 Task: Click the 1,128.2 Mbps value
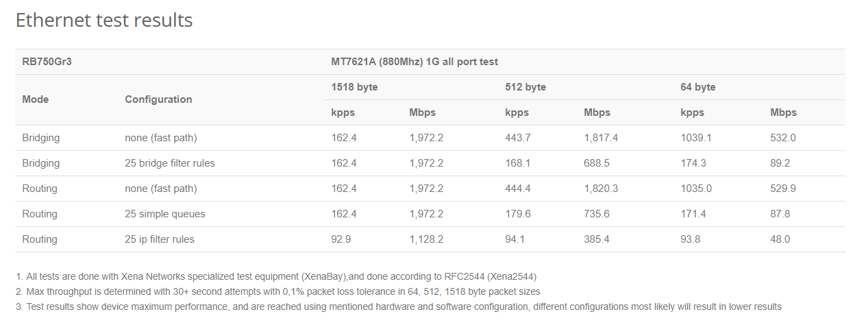point(426,239)
